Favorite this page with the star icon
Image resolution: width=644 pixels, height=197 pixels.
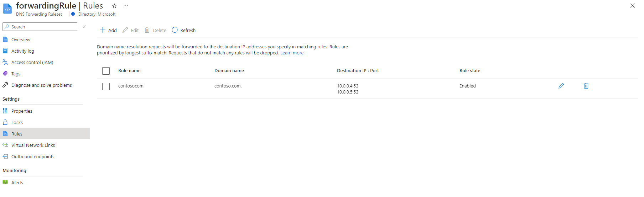114,6
